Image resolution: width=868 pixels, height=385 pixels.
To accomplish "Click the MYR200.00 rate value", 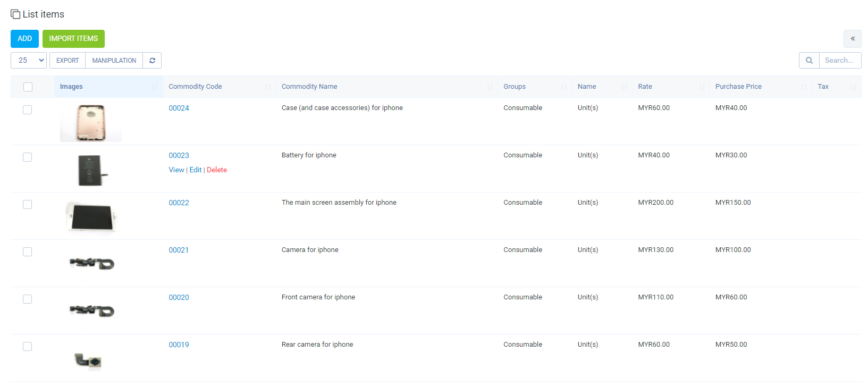I will (655, 203).
